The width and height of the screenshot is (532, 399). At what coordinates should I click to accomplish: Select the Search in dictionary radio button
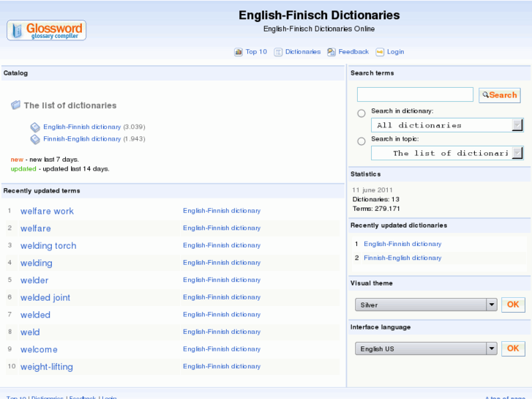tap(361, 113)
